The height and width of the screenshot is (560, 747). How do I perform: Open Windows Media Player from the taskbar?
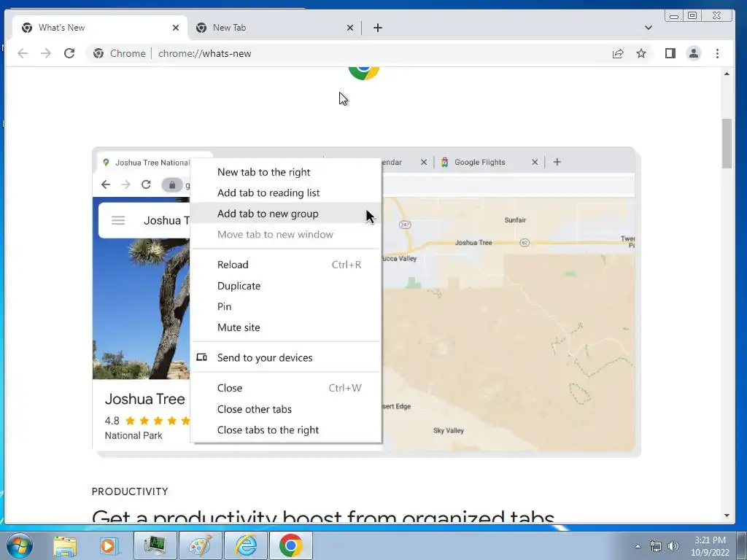pyautogui.click(x=108, y=546)
